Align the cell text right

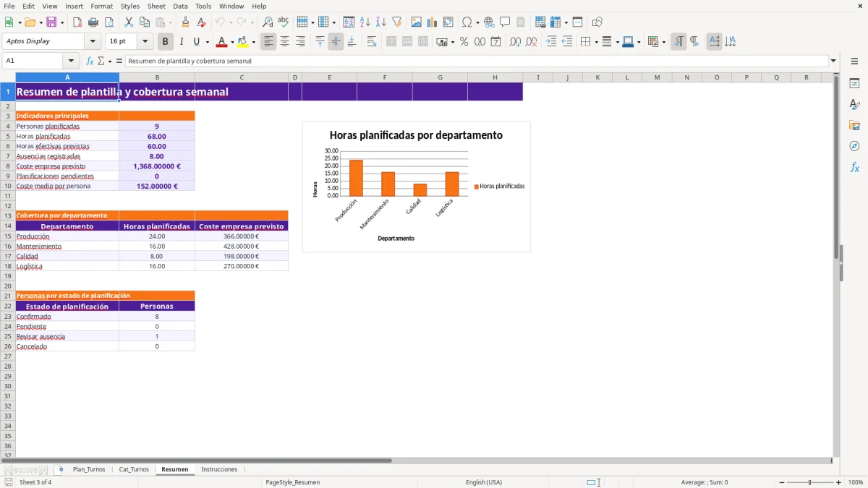pos(301,42)
